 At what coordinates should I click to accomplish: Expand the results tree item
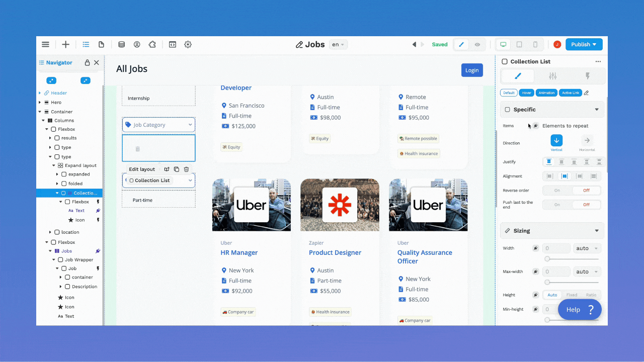point(50,138)
